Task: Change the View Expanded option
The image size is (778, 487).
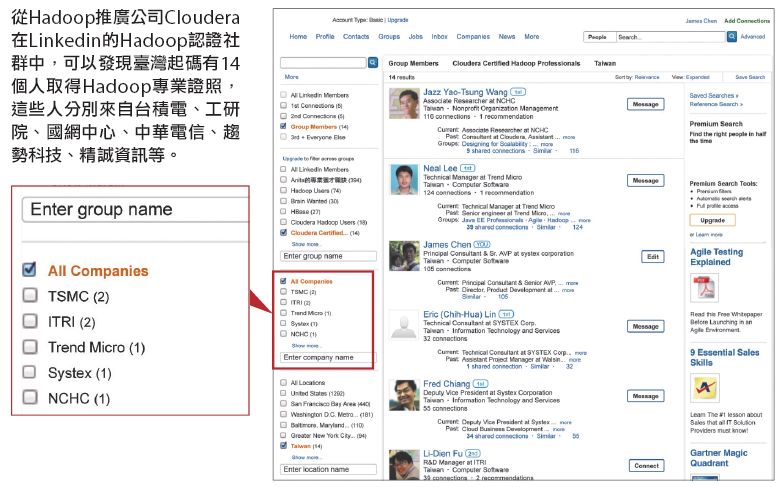Action: pos(696,77)
